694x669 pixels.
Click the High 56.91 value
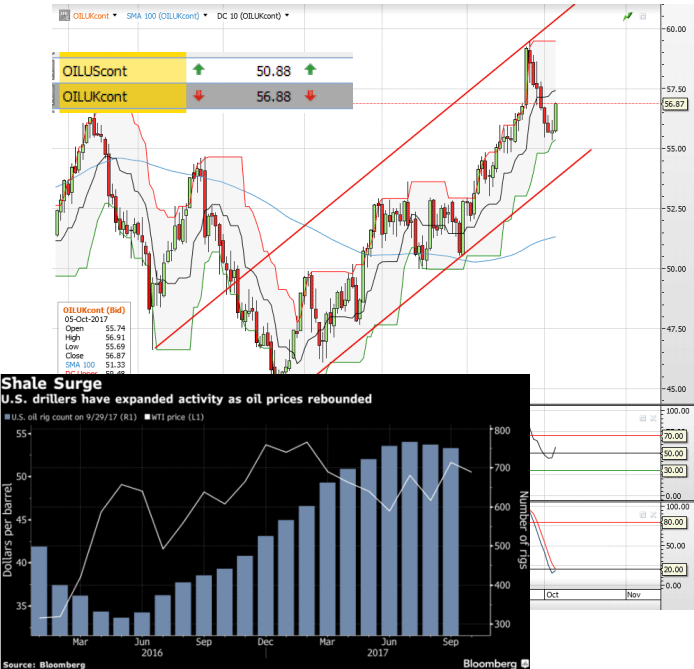pos(115,338)
